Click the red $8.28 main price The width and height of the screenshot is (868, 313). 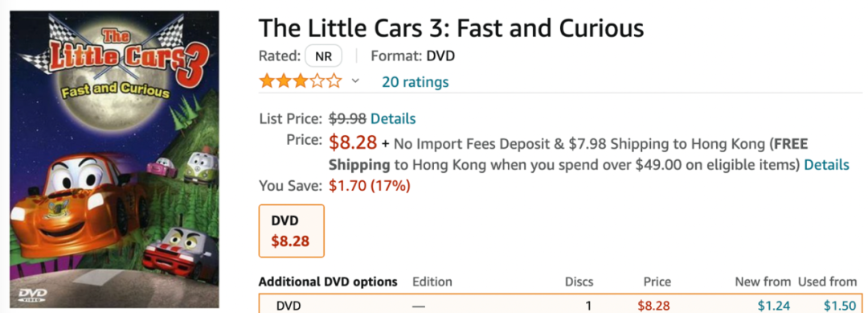tap(353, 142)
